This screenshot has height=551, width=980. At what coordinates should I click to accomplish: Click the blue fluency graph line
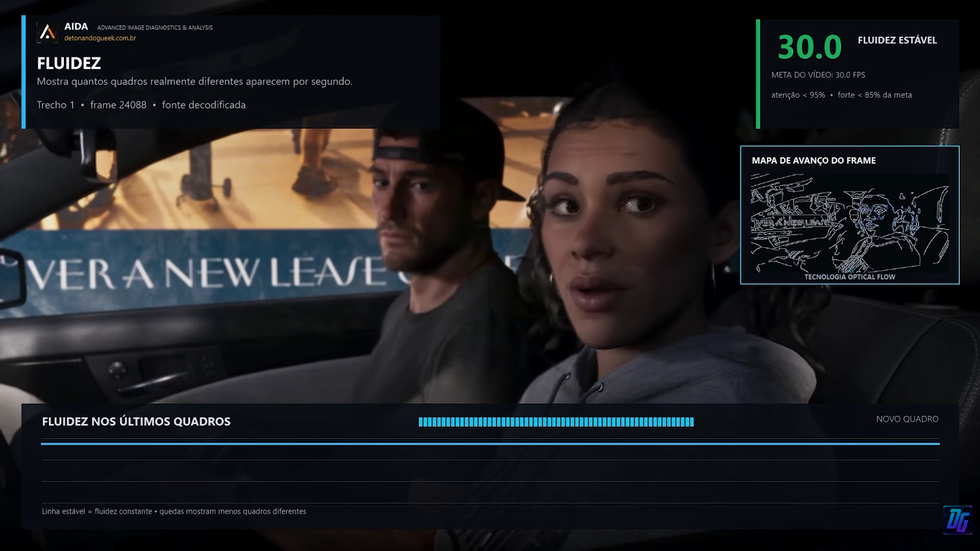point(490,444)
